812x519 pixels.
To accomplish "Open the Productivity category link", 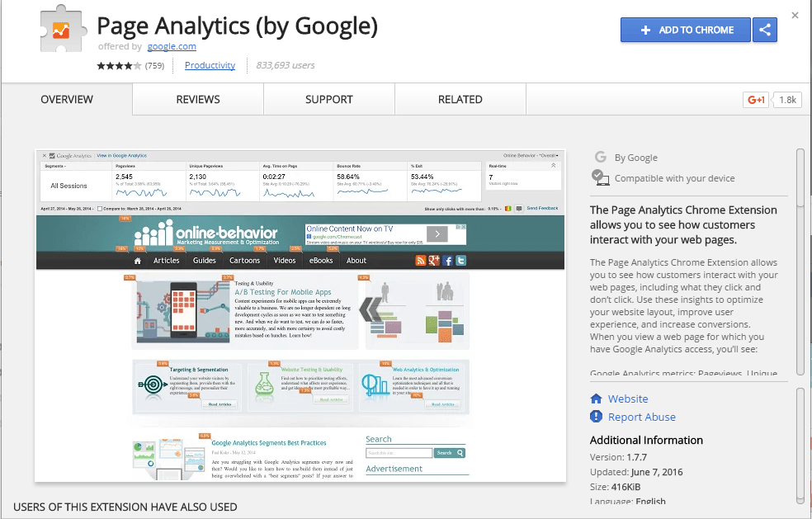I will (x=210, y=65).
